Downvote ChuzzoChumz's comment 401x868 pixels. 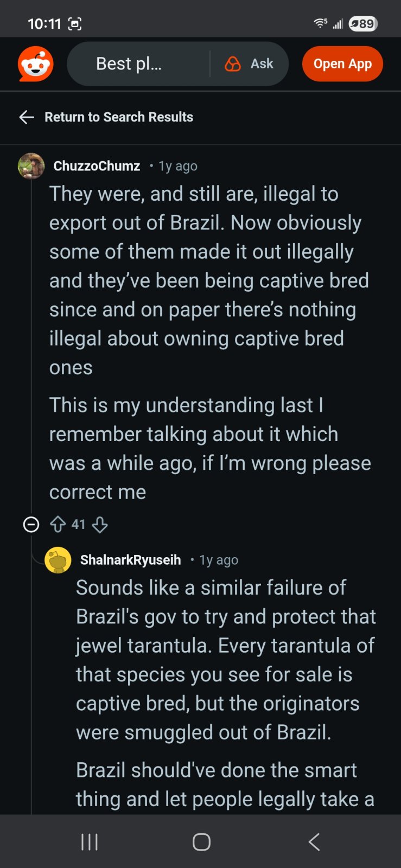pyautogui.click(x=99, y=524)
